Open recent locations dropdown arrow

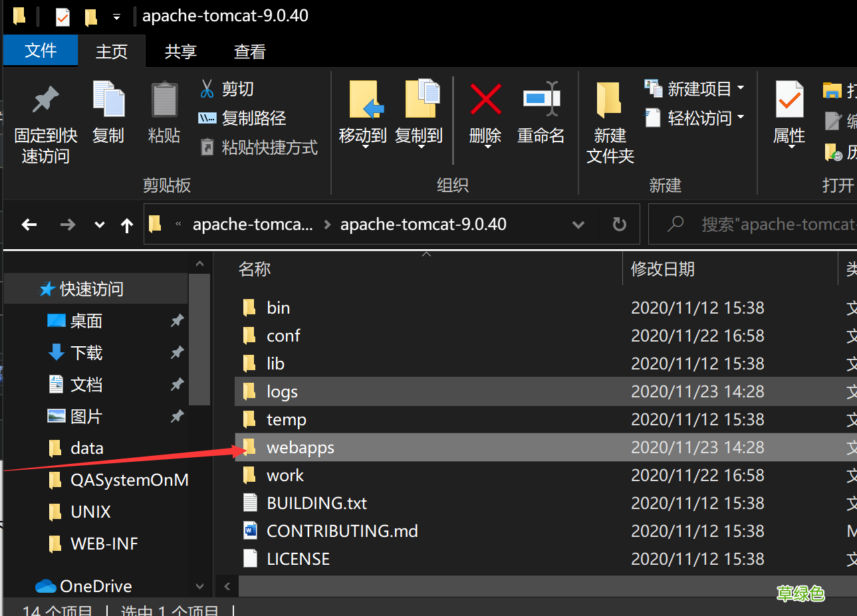pos(99,225)
